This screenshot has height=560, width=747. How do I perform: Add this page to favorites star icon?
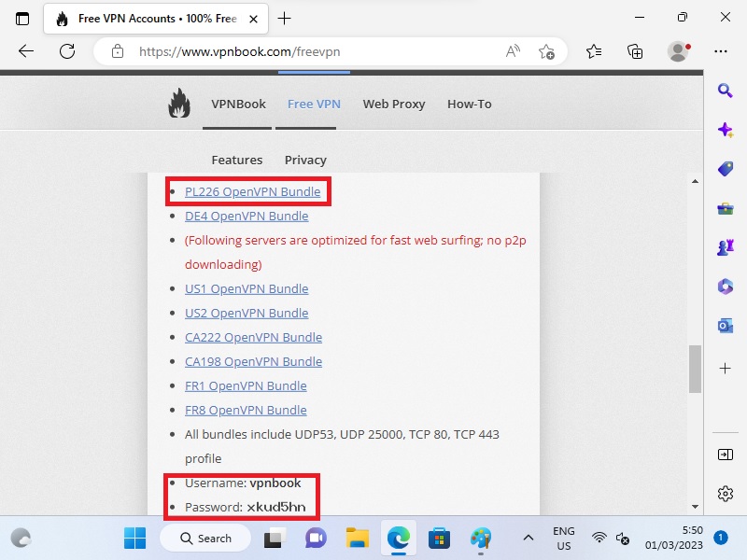(546, 51)
